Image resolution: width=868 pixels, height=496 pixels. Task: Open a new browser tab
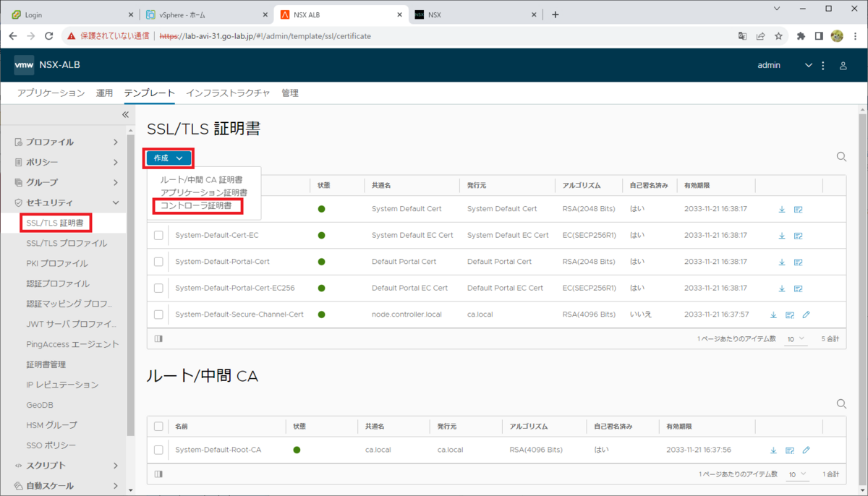556,14
